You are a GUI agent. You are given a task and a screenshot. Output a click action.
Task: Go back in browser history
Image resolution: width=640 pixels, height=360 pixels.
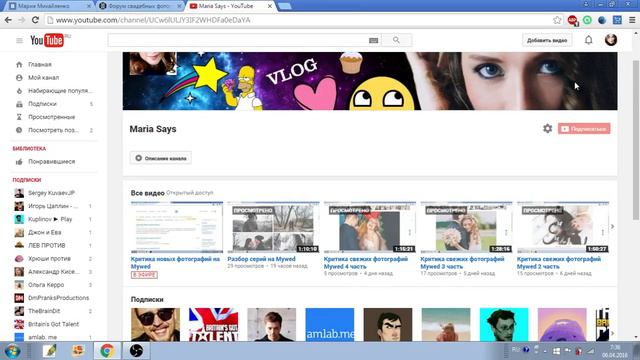pos(8,20)
